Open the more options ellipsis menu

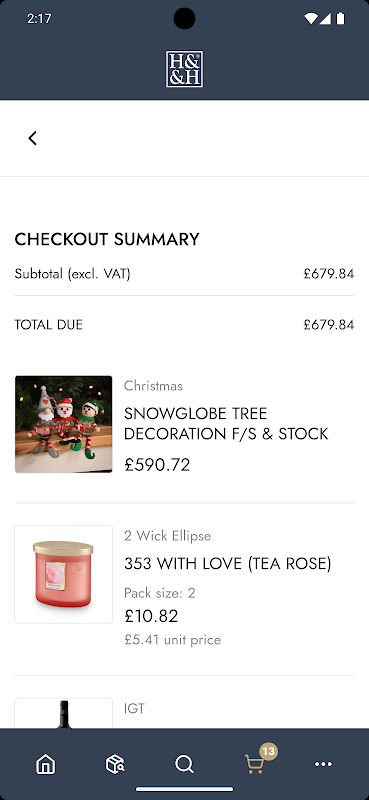pos(323,764)
